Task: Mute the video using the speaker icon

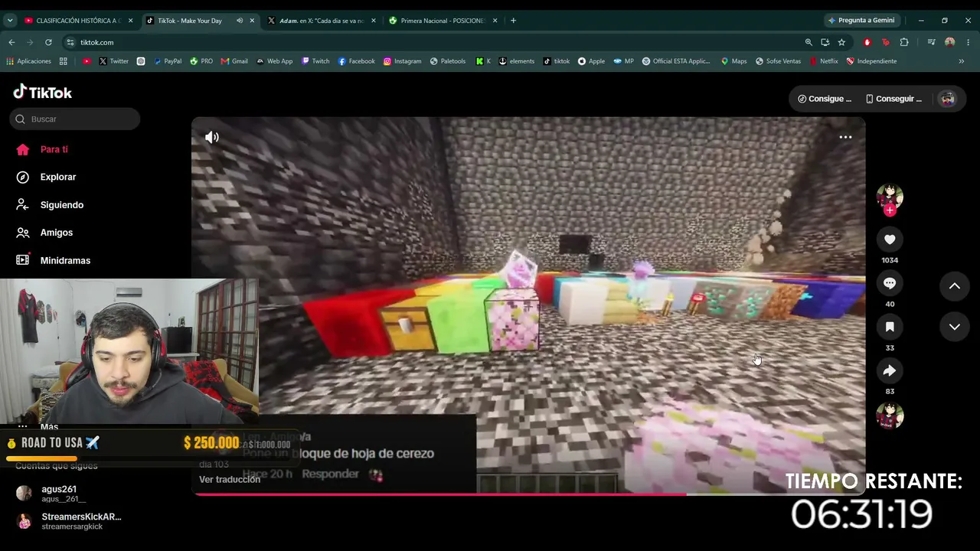Action: click(212, 137)
